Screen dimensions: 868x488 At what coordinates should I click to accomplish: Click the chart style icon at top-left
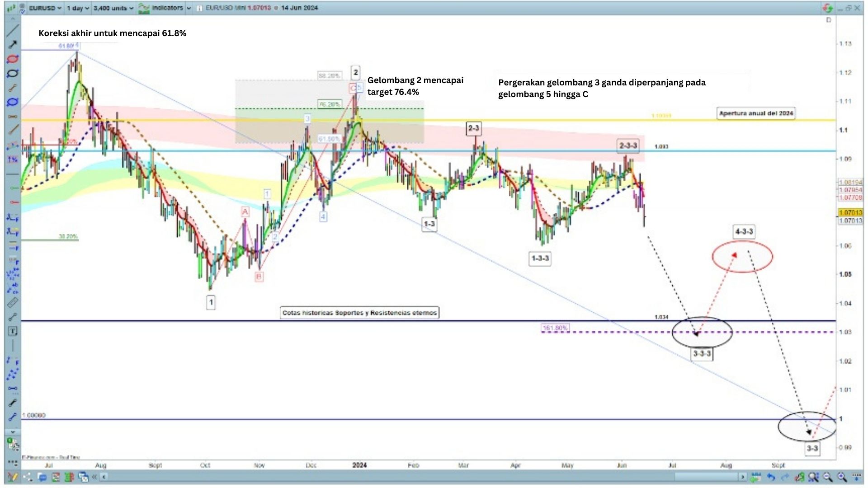point(11,8)
